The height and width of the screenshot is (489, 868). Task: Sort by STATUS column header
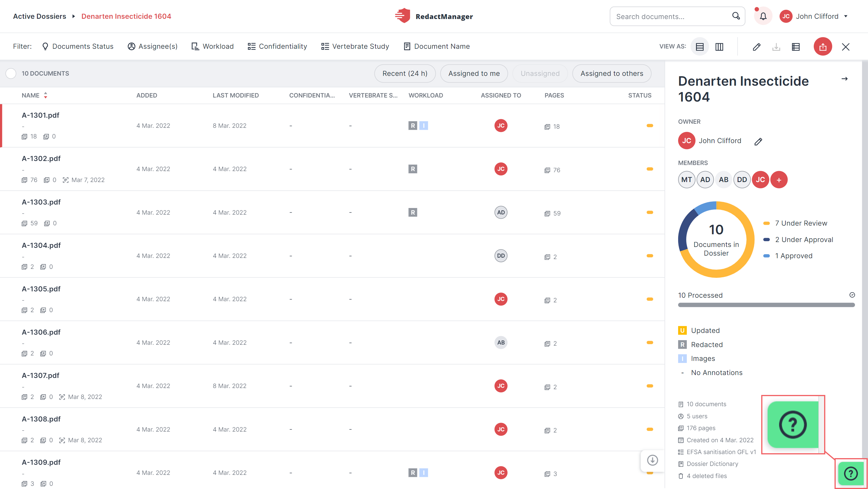tap(639, 95)
